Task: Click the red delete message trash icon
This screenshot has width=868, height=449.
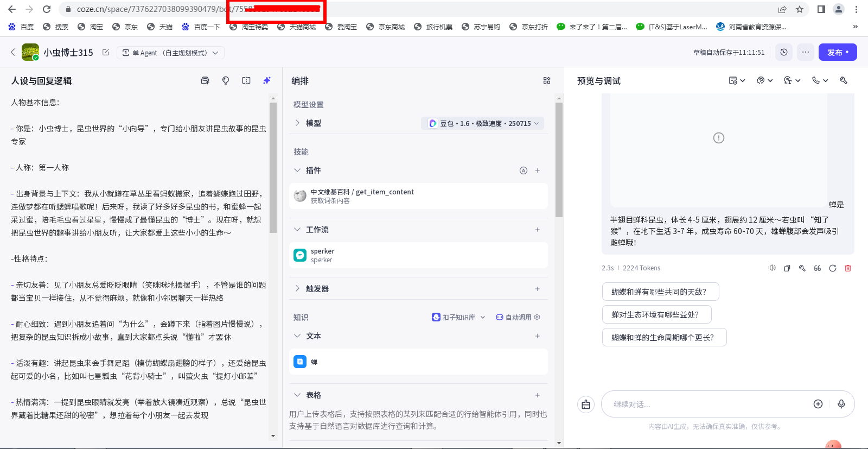Action: coord(848,268)
